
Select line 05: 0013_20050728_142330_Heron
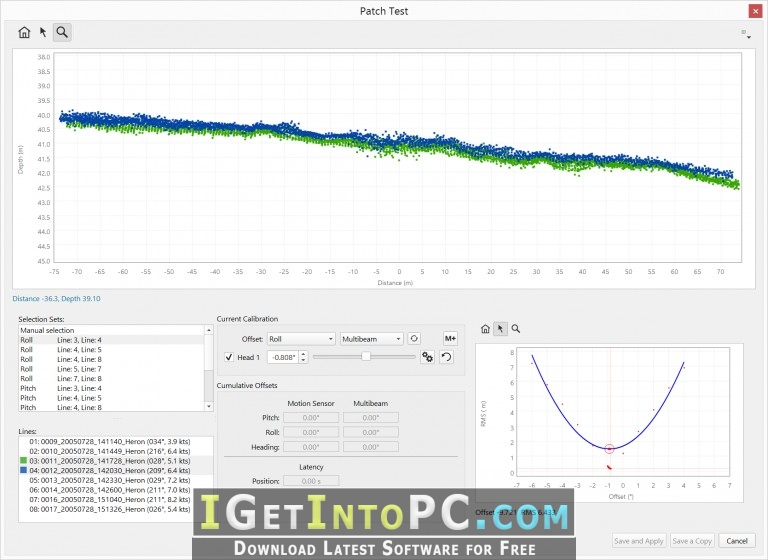coord(116,480)
